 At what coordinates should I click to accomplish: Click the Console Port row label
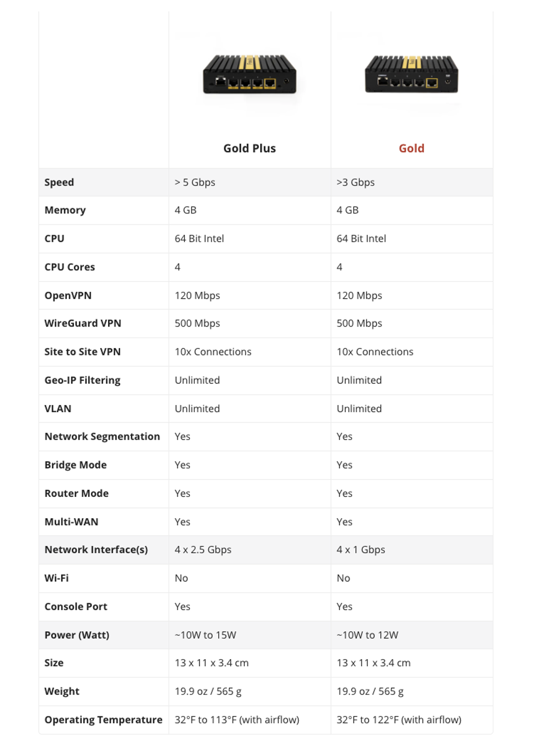coord(76,606)
